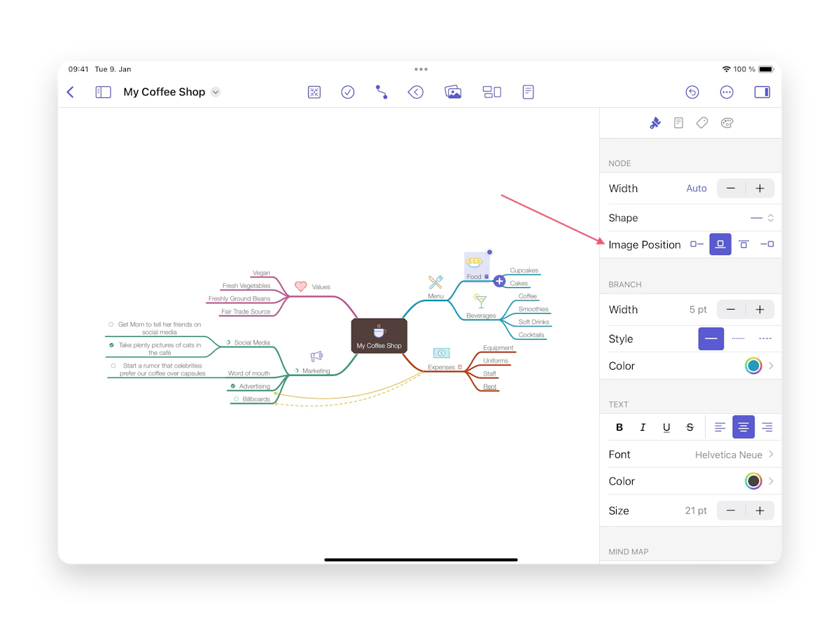Open the Tags panel in the inspector
The height and width of the screenshot is (624, 840).
[702, 123]
